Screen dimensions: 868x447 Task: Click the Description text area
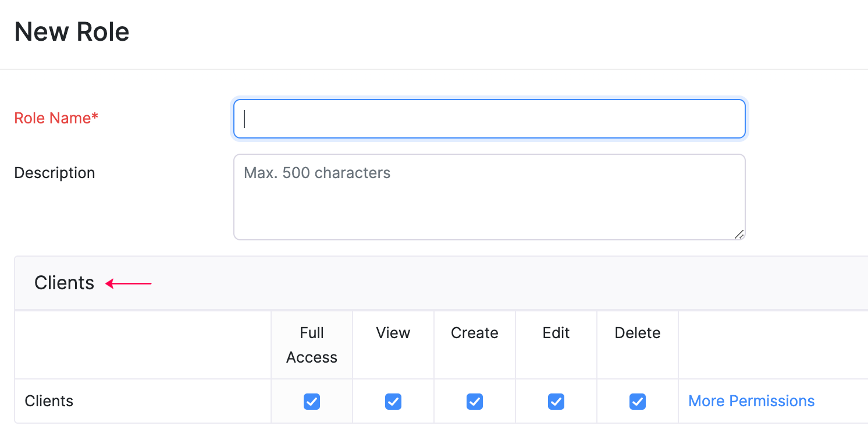(489, 197)
